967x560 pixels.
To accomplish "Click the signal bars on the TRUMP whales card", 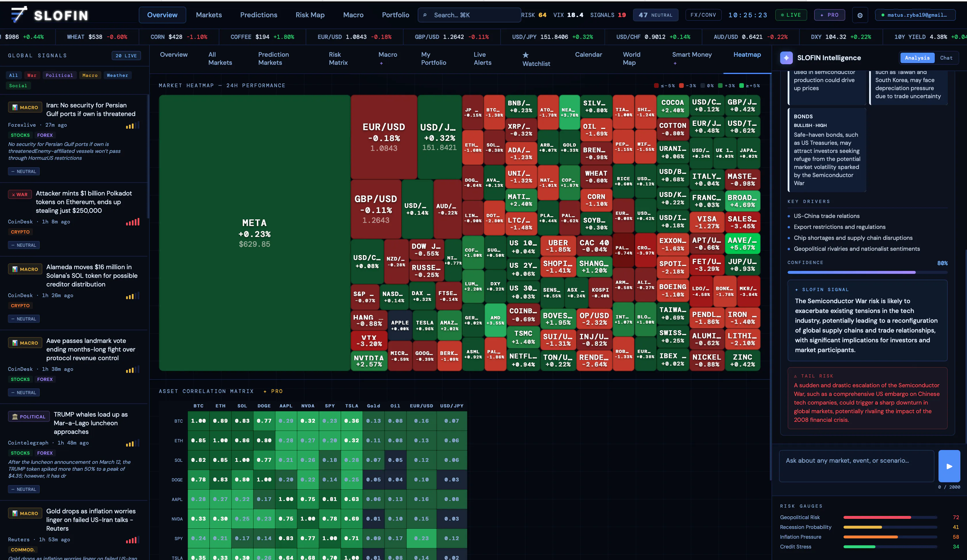I will point(133,443).
